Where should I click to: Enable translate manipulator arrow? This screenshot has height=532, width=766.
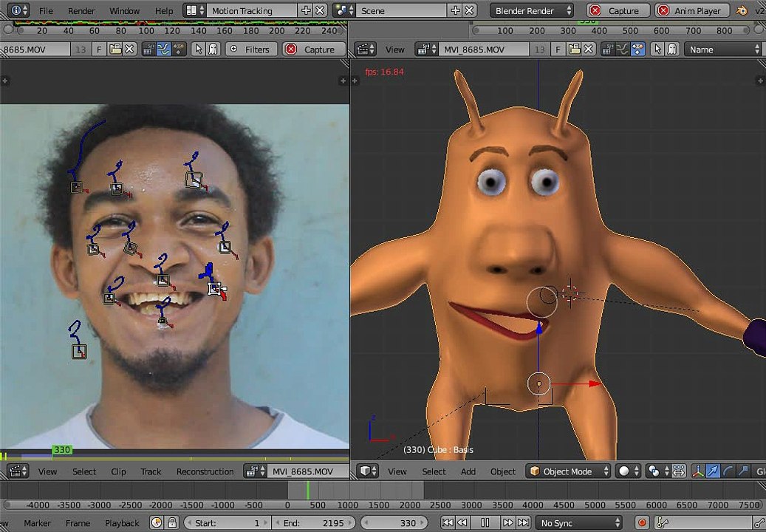coord(713,471)
